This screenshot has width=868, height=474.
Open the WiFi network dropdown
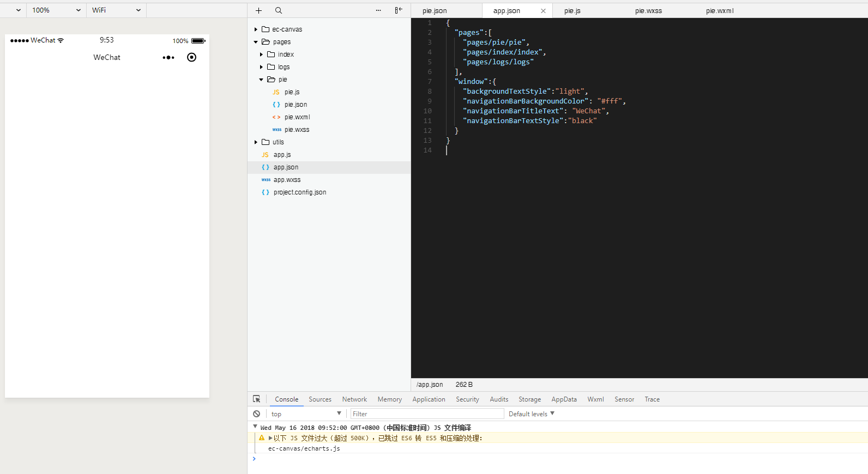tap(116, 10)
